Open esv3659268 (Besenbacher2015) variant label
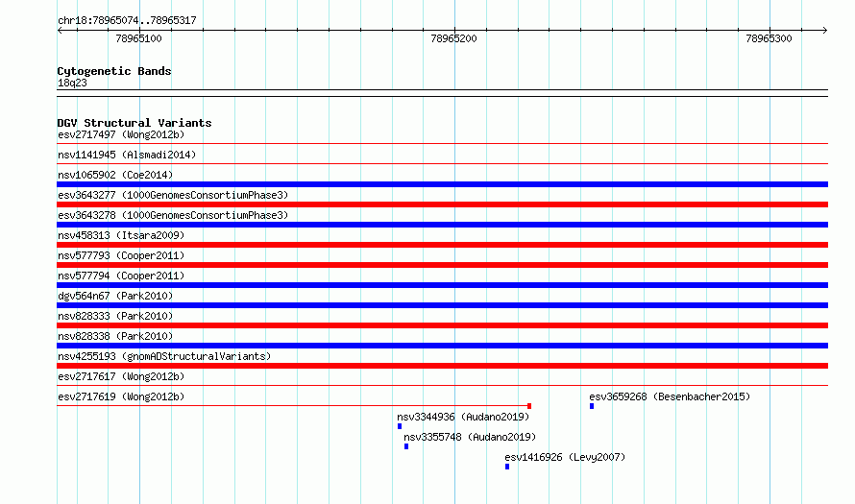Image resolution: width=855 pixels, height=504 pixels. pos(670,396)
